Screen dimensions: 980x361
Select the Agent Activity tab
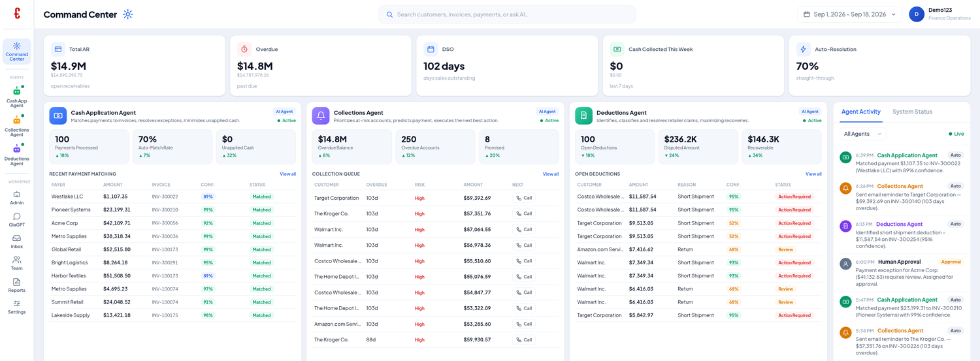[x=861, y=112]
